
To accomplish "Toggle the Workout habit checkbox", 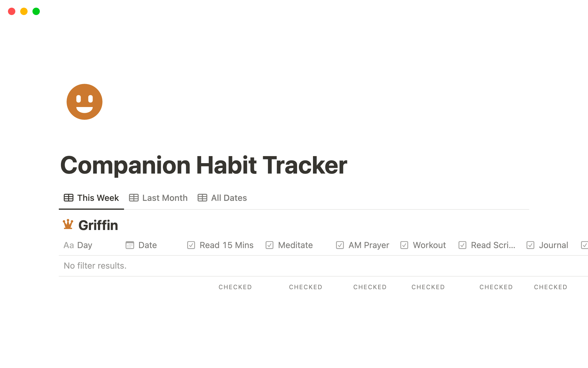I will click(x=404, y=245).
